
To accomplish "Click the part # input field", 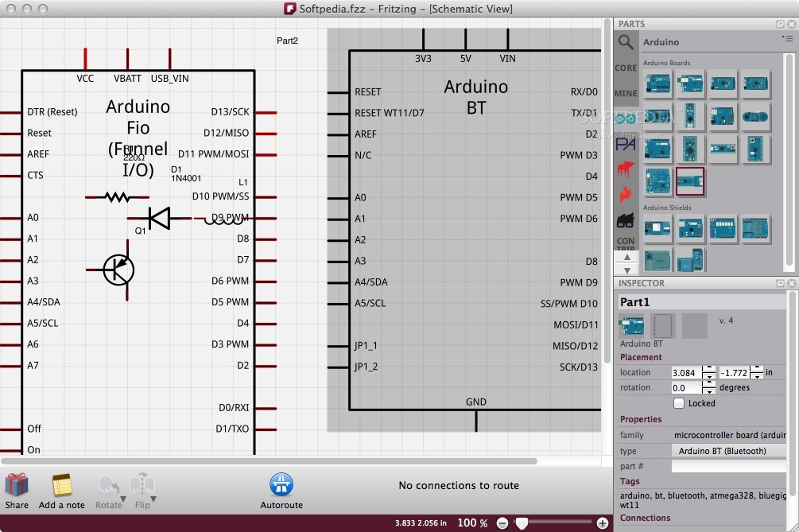I will [729, 466].
